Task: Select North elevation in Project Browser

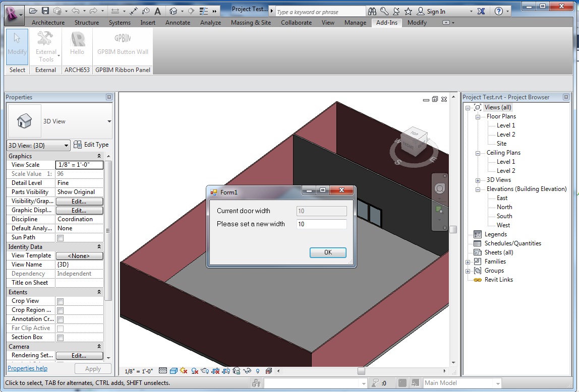Action: tap(504, 207)
